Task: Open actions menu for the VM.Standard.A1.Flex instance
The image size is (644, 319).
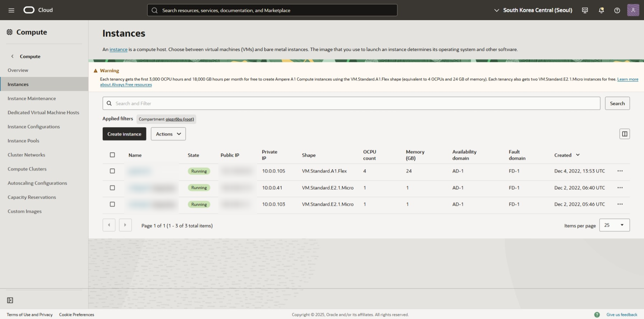Action: click(x=620, y=171)
